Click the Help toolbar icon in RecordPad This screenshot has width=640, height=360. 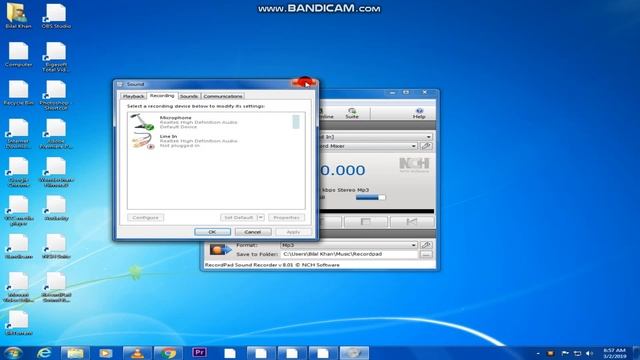tap(419, 113)
